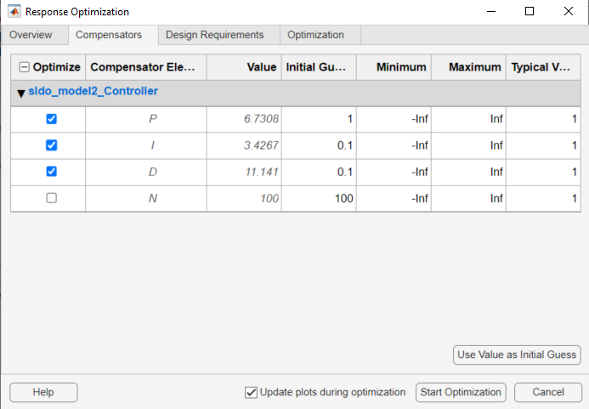The image size is (589, 409).
Task: Uncheck the Optimize checkbox for I
Action: point(51,145)
